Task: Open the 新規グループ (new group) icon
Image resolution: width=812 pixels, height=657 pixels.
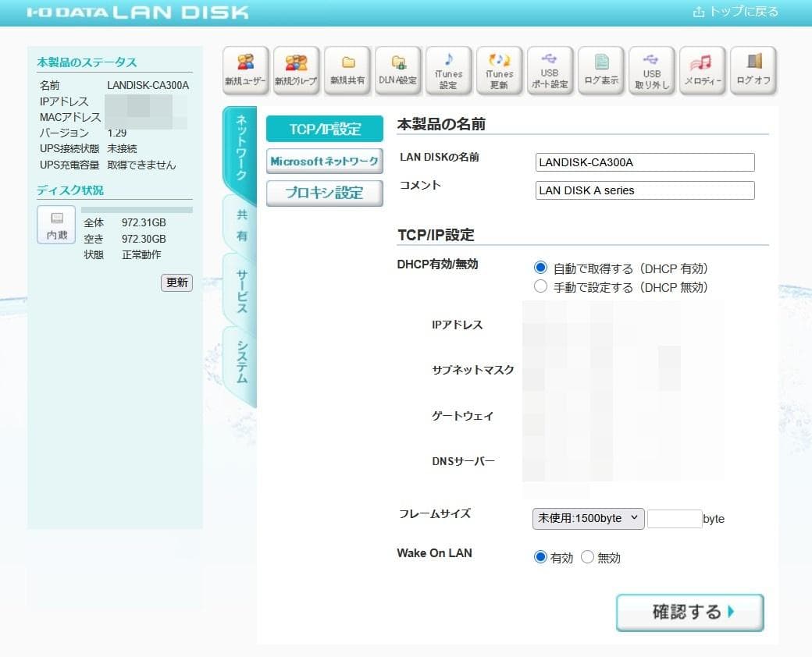Action: pos(296,70)
